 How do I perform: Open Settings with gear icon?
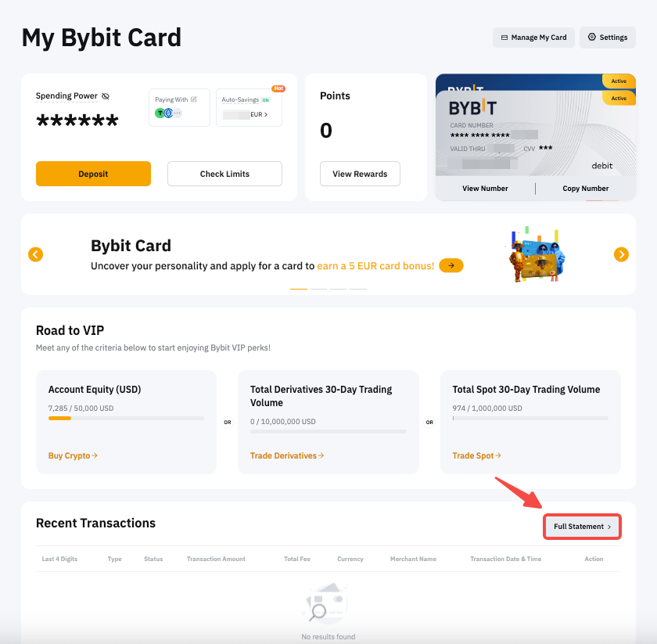[x=608, y=38]
